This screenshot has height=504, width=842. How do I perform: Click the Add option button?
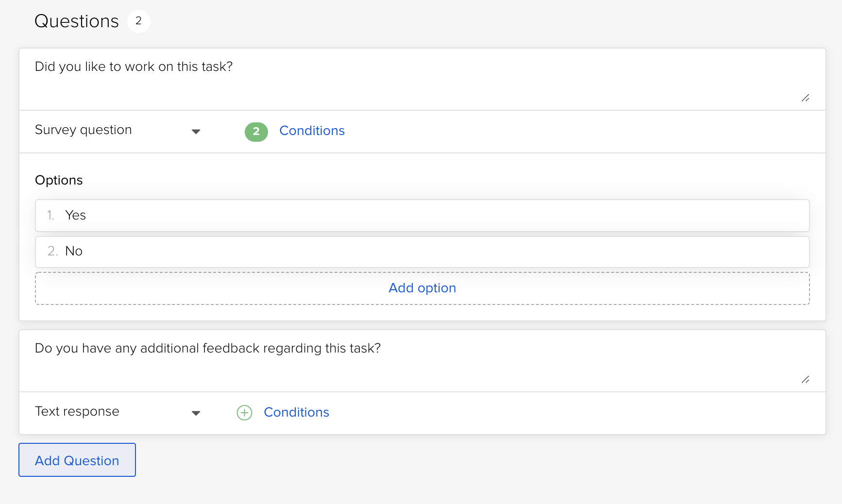(422, 288)
